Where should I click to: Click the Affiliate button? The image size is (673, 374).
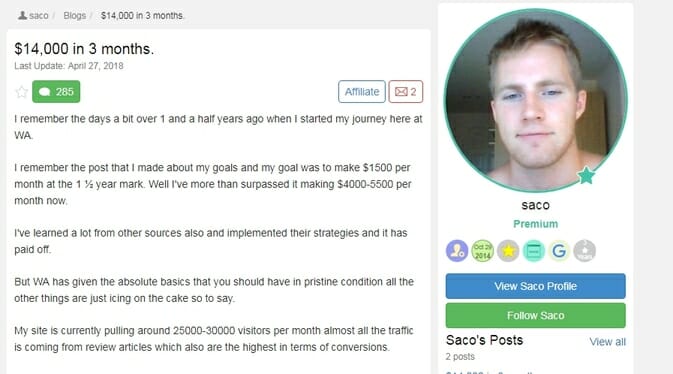(x=362, y=91)
